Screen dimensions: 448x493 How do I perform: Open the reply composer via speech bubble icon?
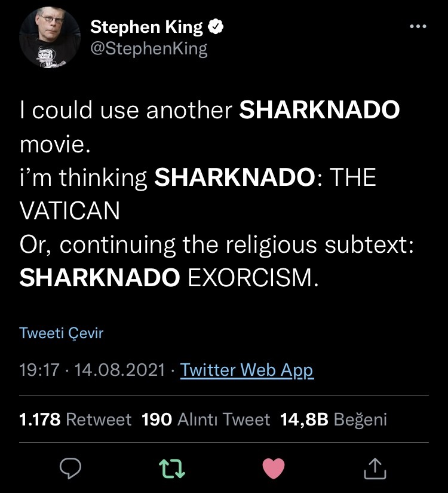pos(70,468)
